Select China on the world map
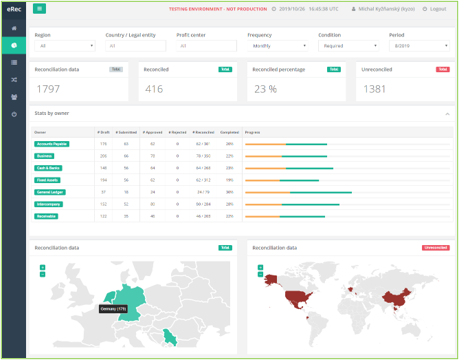 (397, 297)
